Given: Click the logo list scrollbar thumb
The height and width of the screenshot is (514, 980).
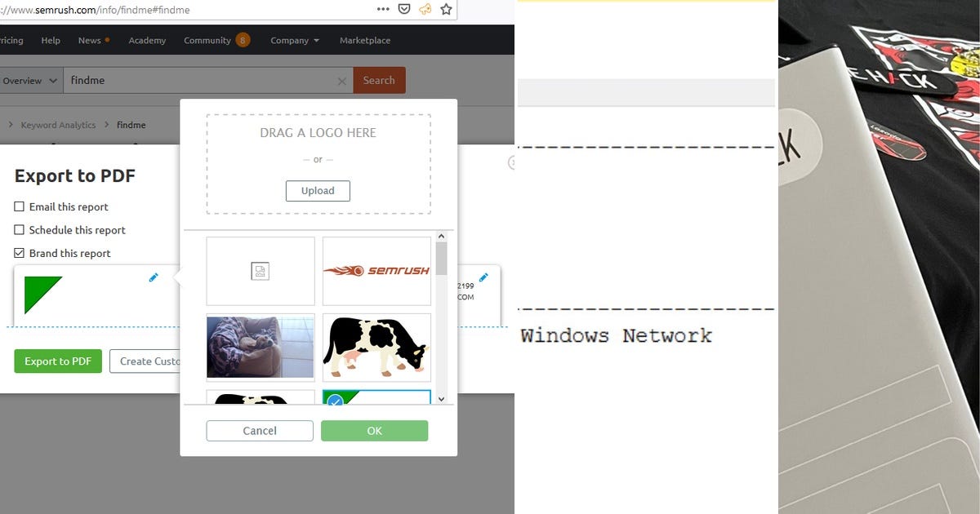Looking at the screenshot, I should coord(441,259).
